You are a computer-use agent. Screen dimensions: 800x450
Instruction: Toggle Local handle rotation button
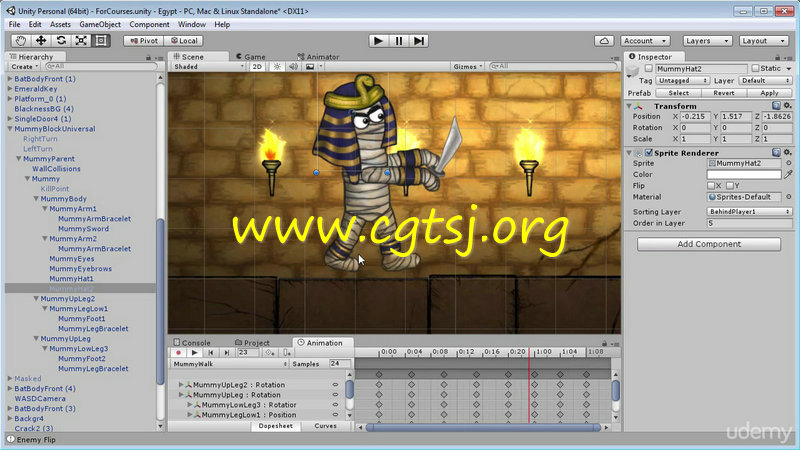pos(184,41)
